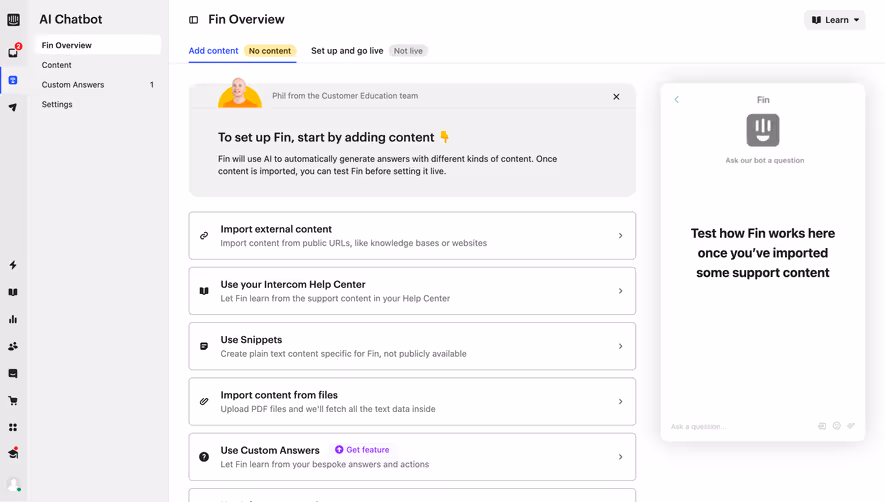Expand the Import external content chevron
The image size is (885, 502).
point(620,235)
